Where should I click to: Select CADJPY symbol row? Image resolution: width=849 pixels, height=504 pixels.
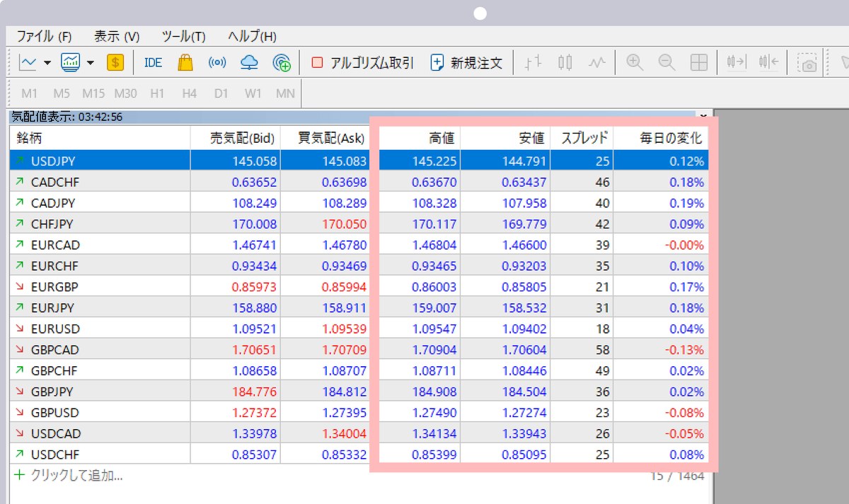[359, 203]
